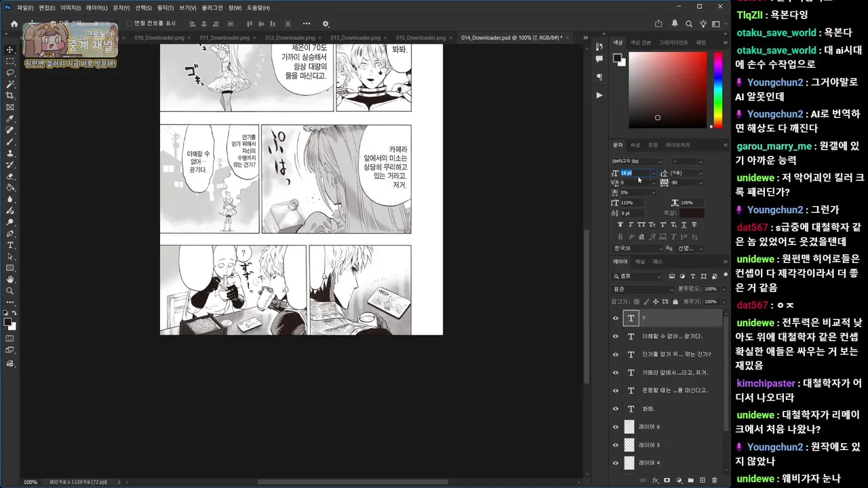Click the font size 18 pt field
868x488 pixels.
click(635, 173)
